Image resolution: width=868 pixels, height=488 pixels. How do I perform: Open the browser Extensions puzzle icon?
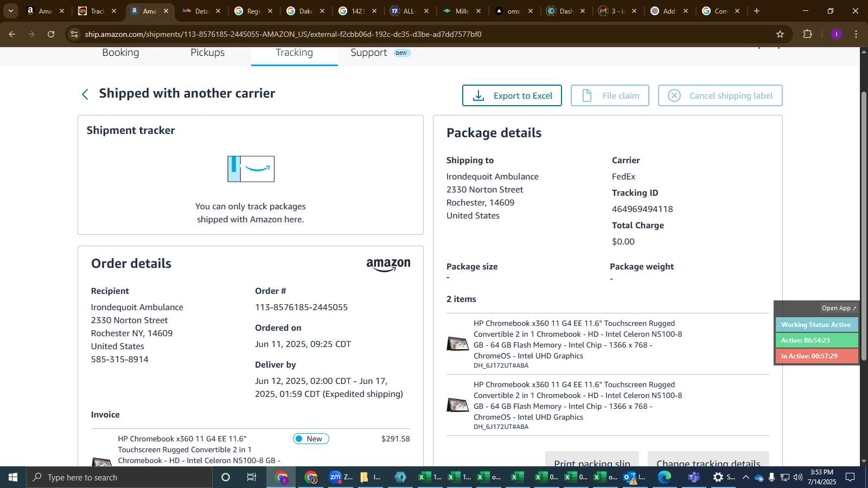pyautogui.click(x=808, y=34)
